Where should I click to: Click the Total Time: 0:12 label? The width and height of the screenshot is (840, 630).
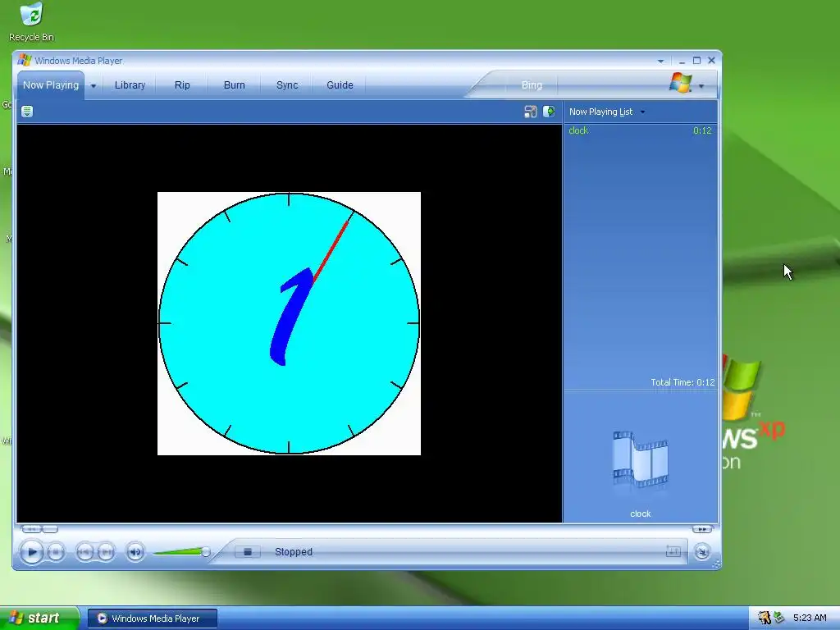click(682, 382)
